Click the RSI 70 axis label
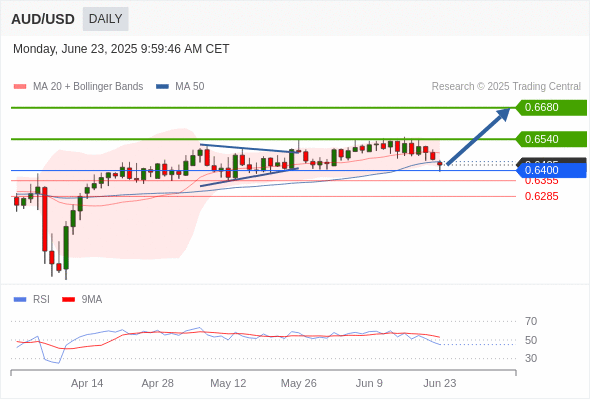The image size is (590, 400). tap(531, 321)
